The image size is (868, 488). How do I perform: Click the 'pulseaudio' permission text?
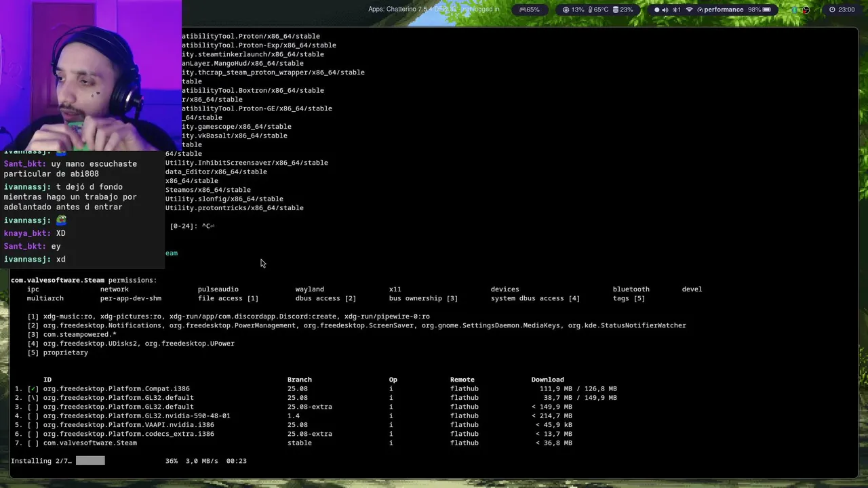(x=218, y=289)
